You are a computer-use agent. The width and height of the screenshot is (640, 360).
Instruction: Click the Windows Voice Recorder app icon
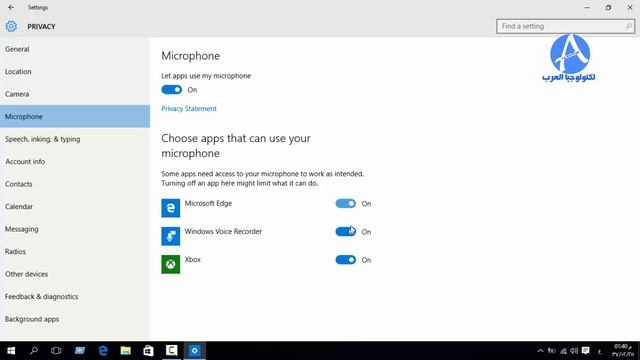(x=171, y=236)
